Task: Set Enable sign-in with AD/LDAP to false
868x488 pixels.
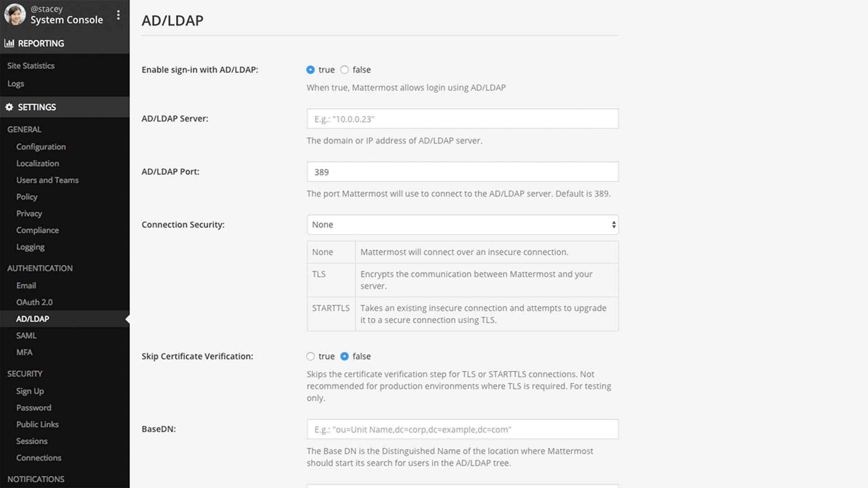Action: (x=344, y=70)
